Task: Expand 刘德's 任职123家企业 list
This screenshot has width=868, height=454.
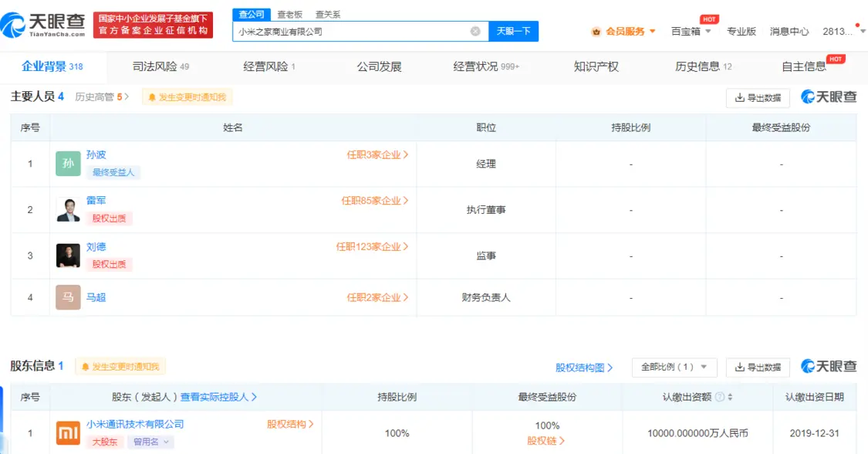Action: pos(372,247)
